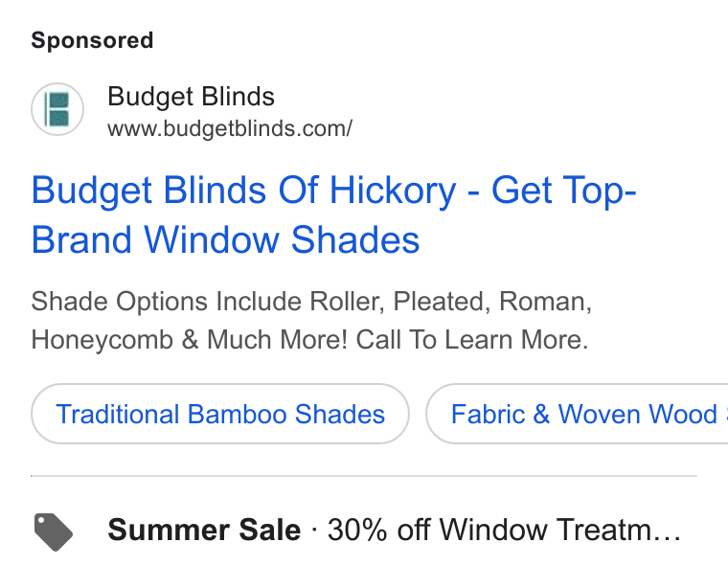
Task: Click the horizontal divider above Summer Sale
Action: click(364, 476)
